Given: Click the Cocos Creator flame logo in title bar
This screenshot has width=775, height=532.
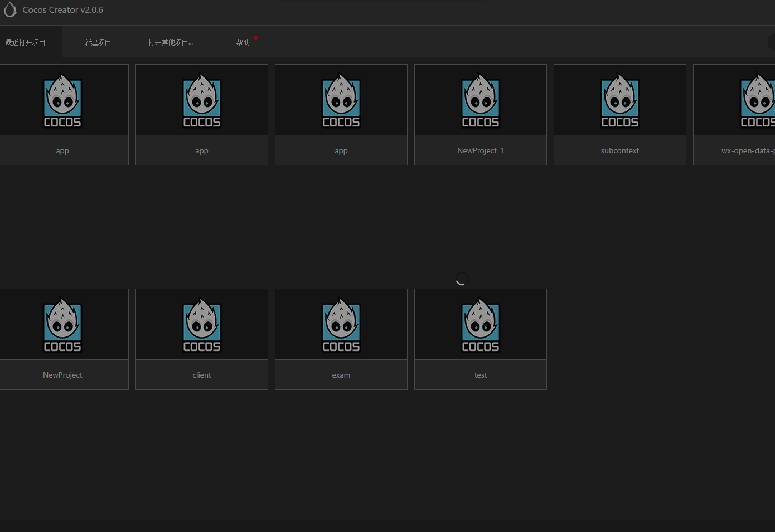Looking at the screenshot, I should point(10,9).
